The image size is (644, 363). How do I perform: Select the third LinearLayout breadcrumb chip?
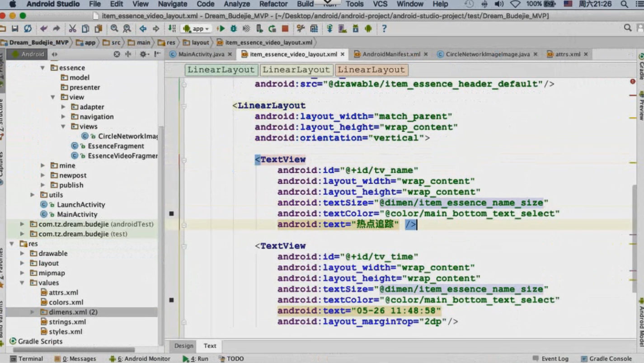[371, 70]
